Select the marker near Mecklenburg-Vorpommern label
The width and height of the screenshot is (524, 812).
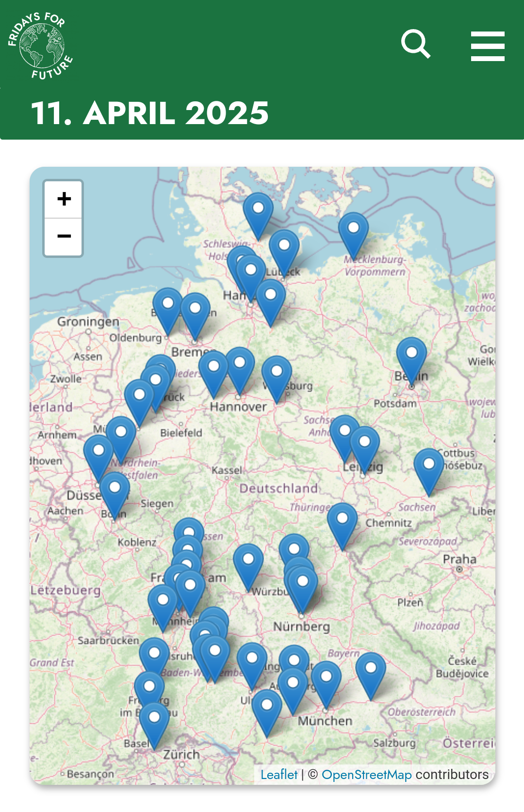coord(353,236)
